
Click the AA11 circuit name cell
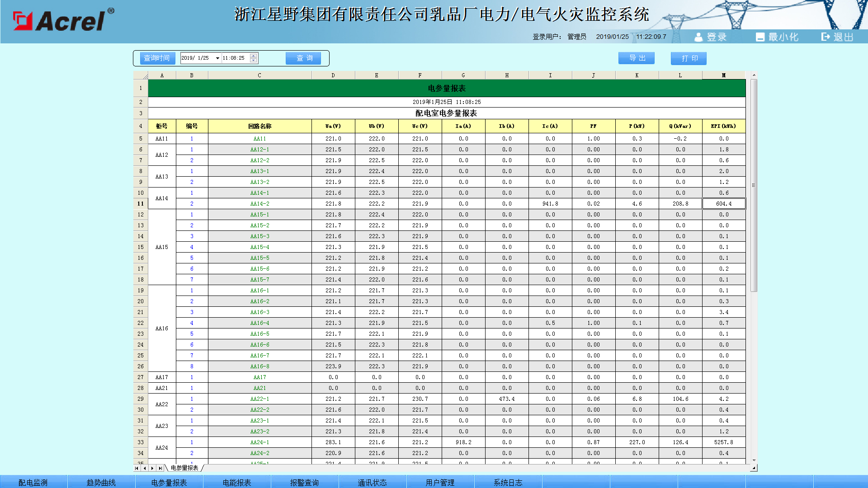[x=259, y=139]
